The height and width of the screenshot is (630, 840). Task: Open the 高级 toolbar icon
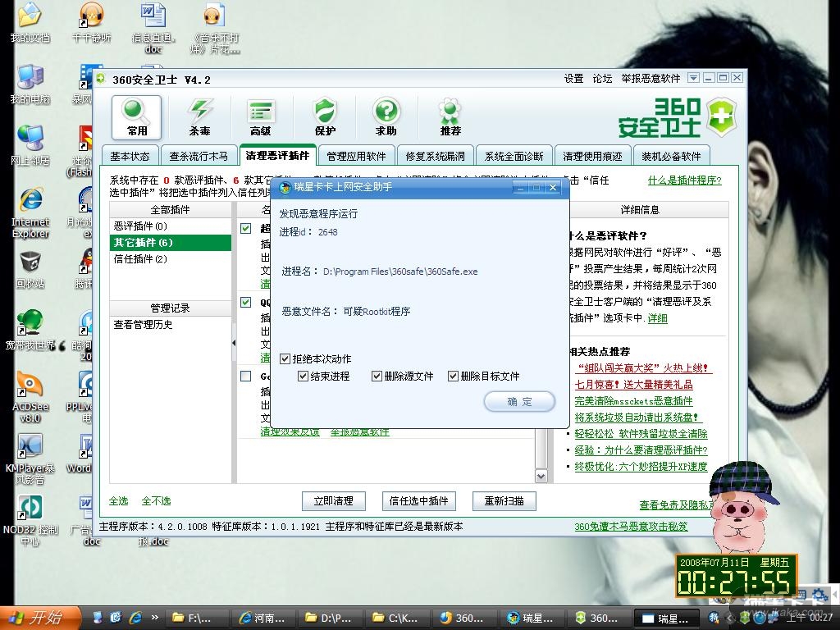[261, 117]
